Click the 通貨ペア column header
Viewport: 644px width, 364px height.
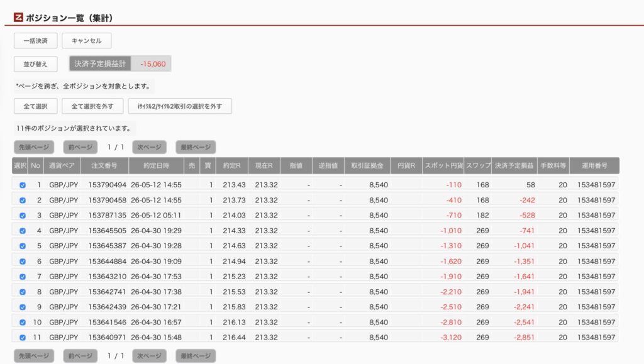(x=62, y=165)
